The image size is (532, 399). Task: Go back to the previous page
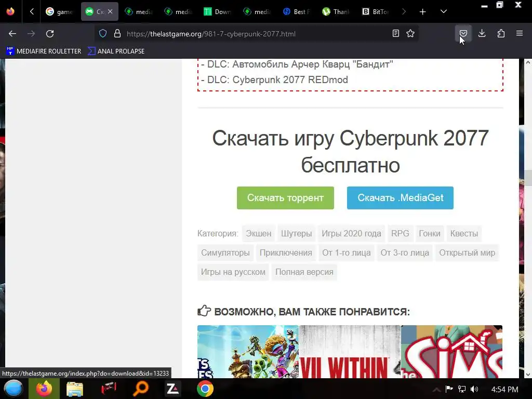pos(12,34)
